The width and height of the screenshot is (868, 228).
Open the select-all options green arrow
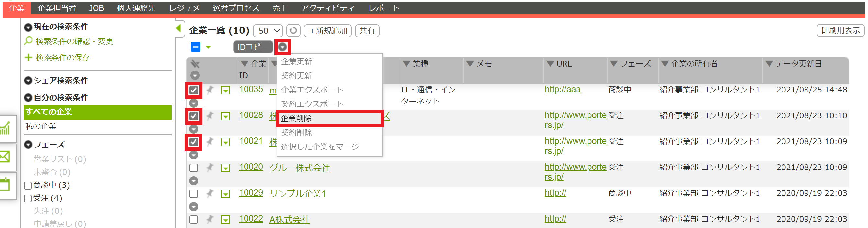coord(208,47)
